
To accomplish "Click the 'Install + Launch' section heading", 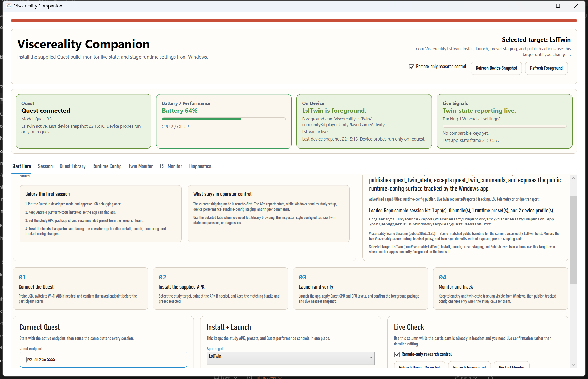I will point(229,327).
